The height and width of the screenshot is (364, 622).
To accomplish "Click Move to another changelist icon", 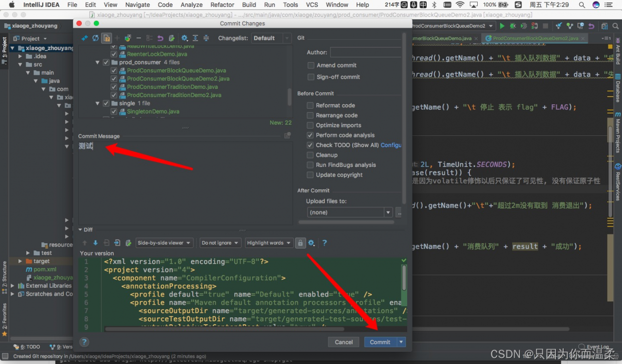I will click(x=128, y=38).
